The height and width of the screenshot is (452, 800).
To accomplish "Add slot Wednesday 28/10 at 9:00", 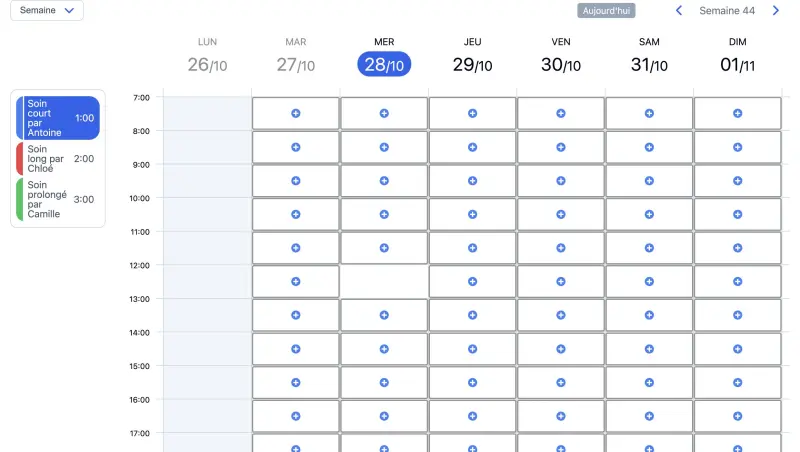I will 384,181.
